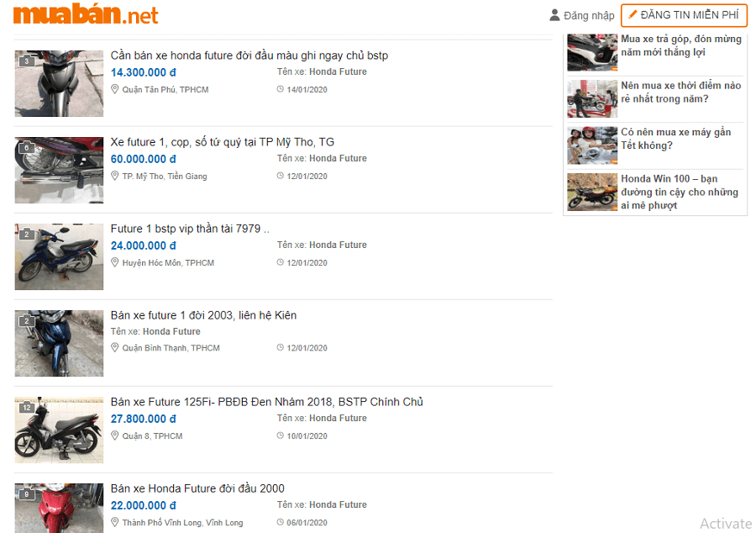Click the date 14/01/2020
The image size is (756, 533).
pos(307,90)
